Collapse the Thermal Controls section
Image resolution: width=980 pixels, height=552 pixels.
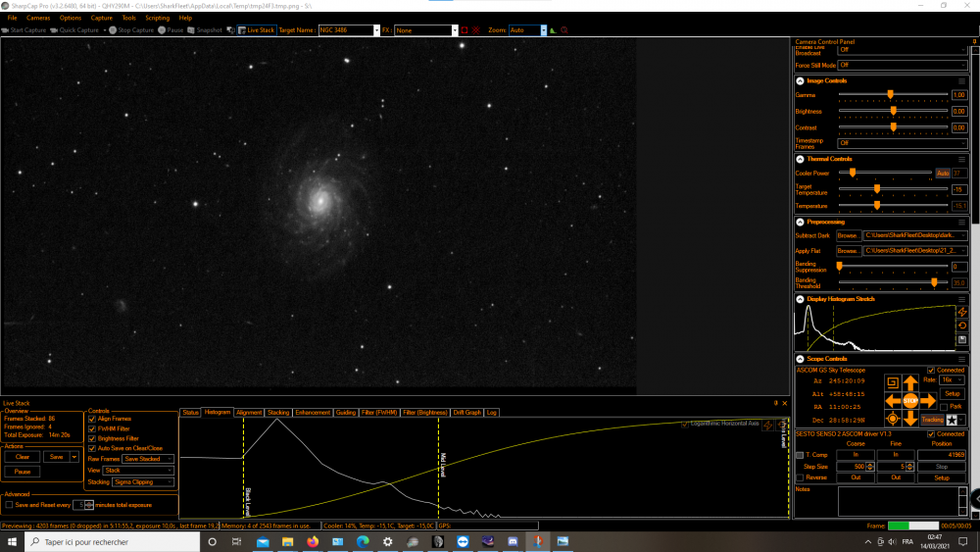point(800,159)
